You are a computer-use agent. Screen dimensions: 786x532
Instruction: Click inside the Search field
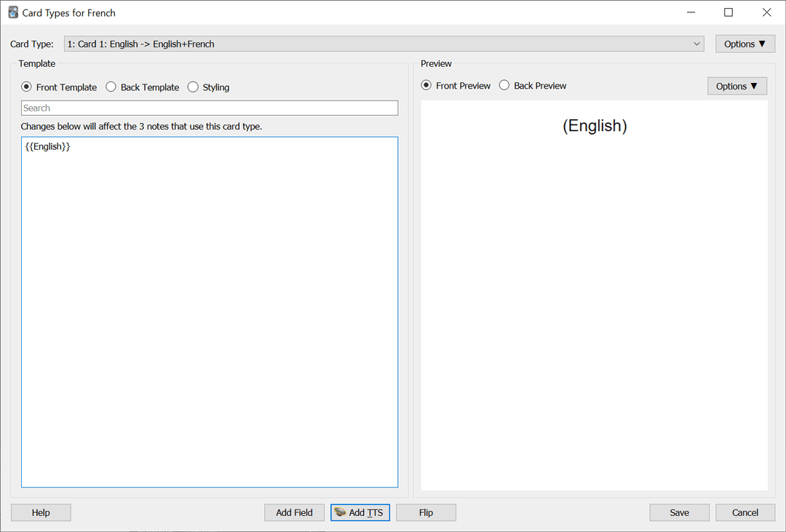[x=210, y=108]
